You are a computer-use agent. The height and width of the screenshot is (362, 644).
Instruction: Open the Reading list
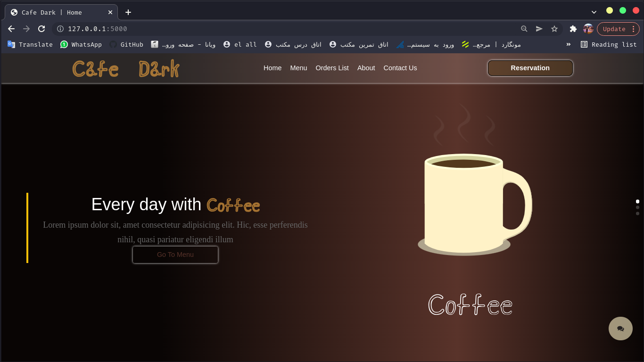click(x=609, y=44)
